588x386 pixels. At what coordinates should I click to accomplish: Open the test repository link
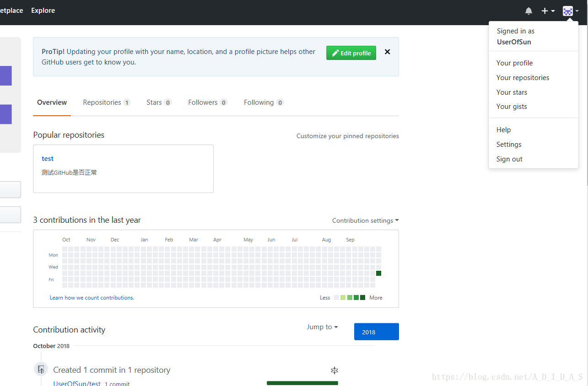pos(48,159)
